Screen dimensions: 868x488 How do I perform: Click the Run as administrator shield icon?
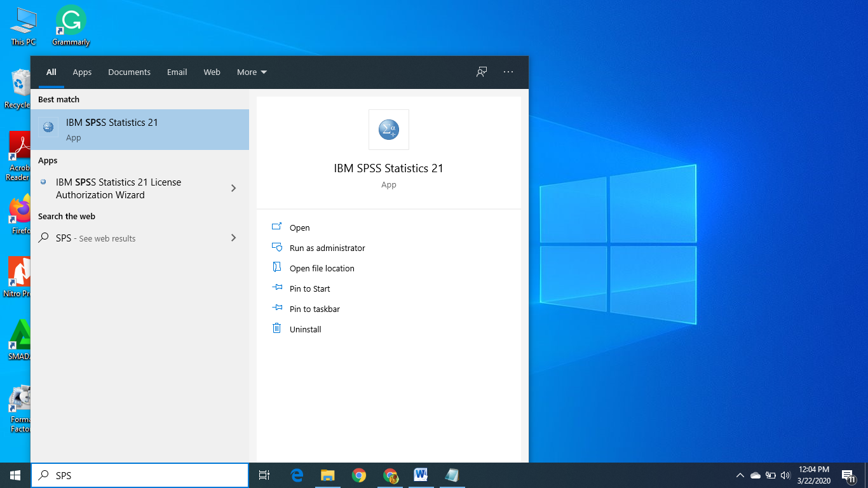276,247
